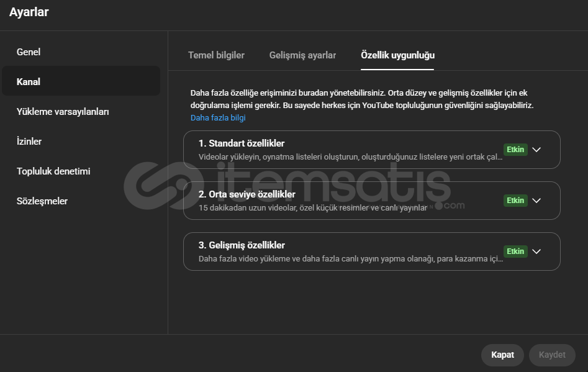Click the '3. Gelişmiş özellikler' heading
The image size is (588, 372).
click(x=242, y=245)
